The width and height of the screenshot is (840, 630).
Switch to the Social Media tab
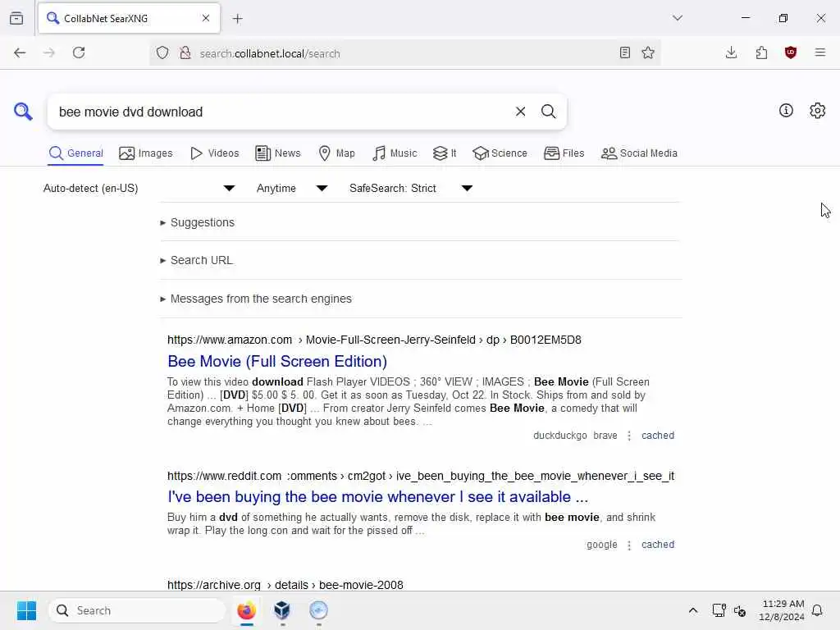(639, 153)
